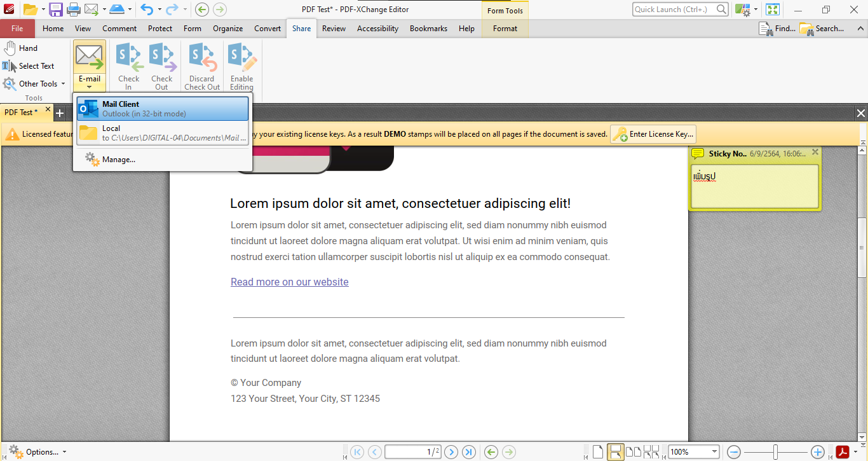Click the SharePoint Check In icon
868x461 pixels.
coord(129,66)
